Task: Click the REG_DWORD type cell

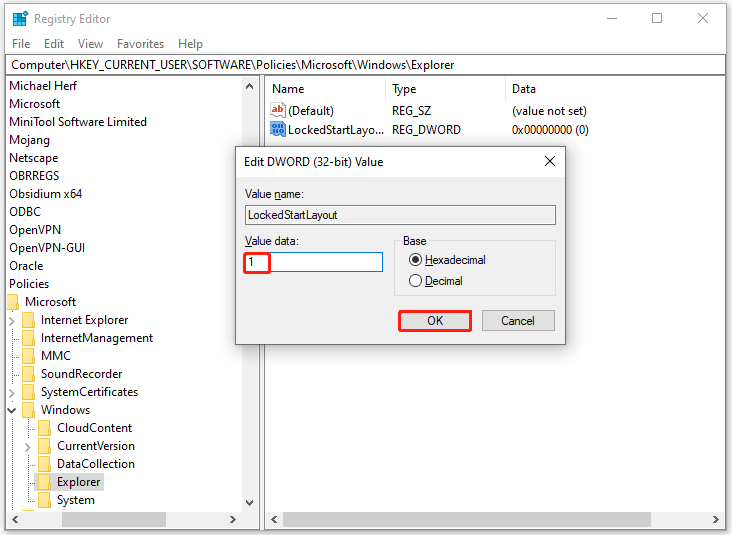Action: pos(426,130)
